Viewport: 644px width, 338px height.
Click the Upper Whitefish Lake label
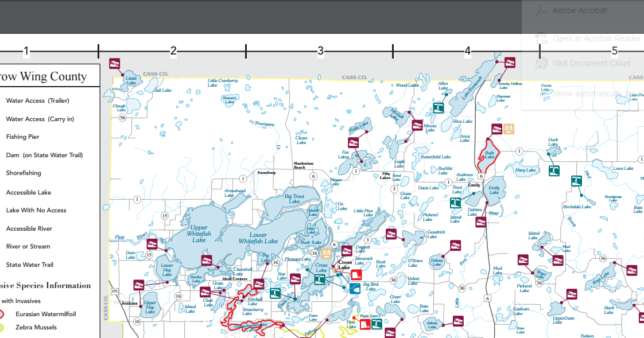pyautogui.click(x=199, y=234)
